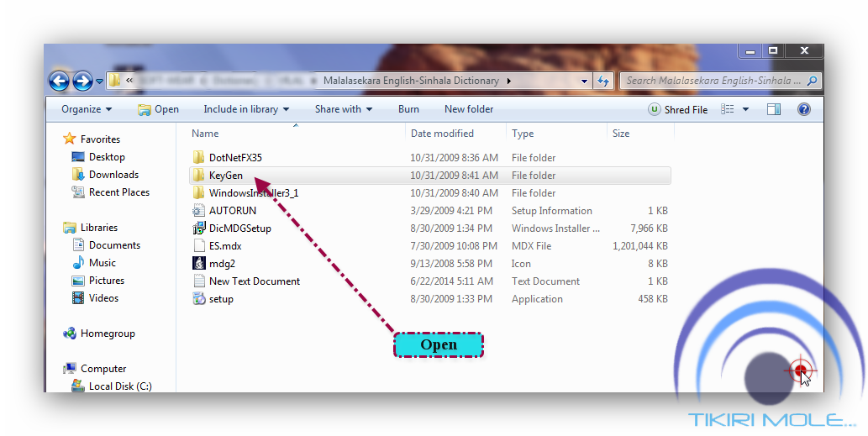
Task: Click Burn in the toolbar
Action: click(408, 109)
